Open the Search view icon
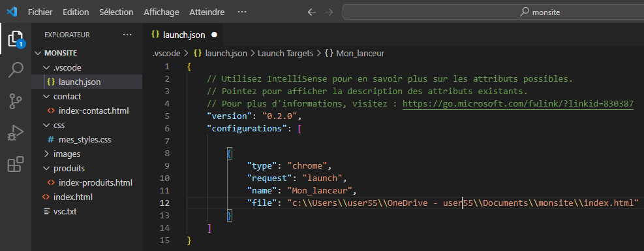Screen dimensions: 644x251 16,70
